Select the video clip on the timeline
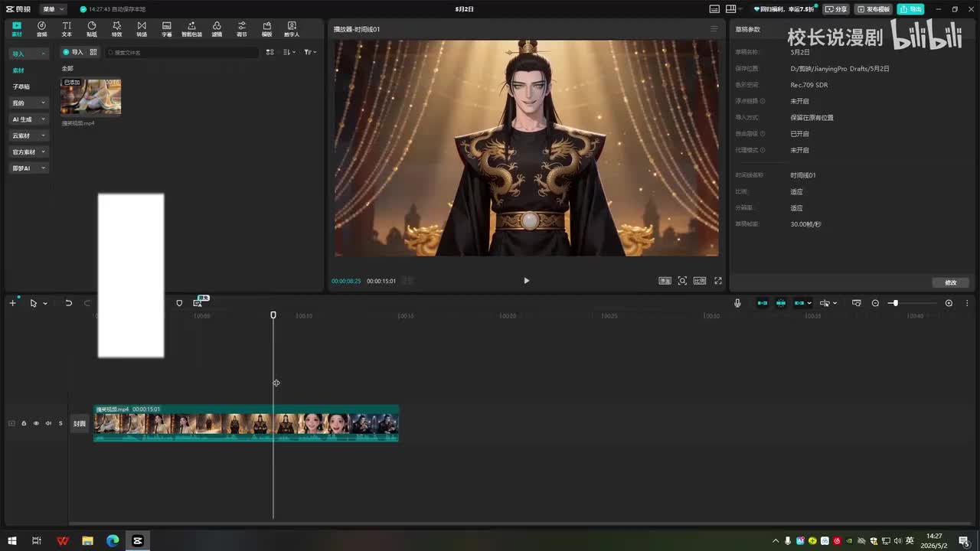Viewport: 980px width, 551px height. 246,423
